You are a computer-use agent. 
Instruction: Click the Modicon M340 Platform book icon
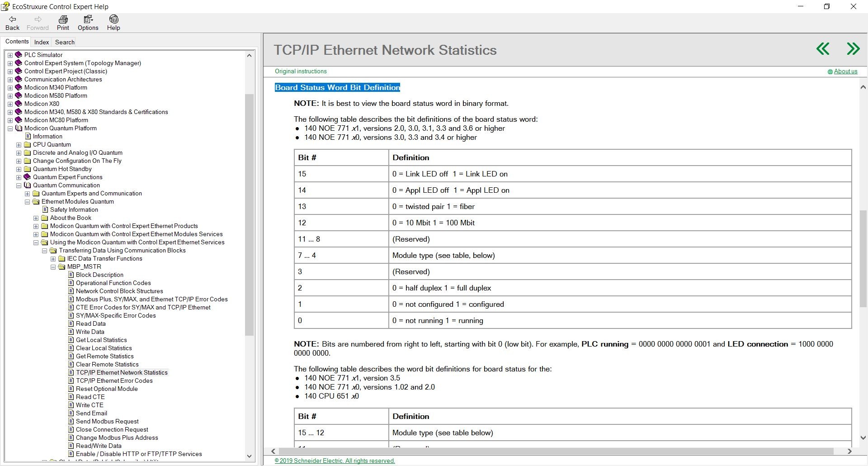tap(19, 87)
